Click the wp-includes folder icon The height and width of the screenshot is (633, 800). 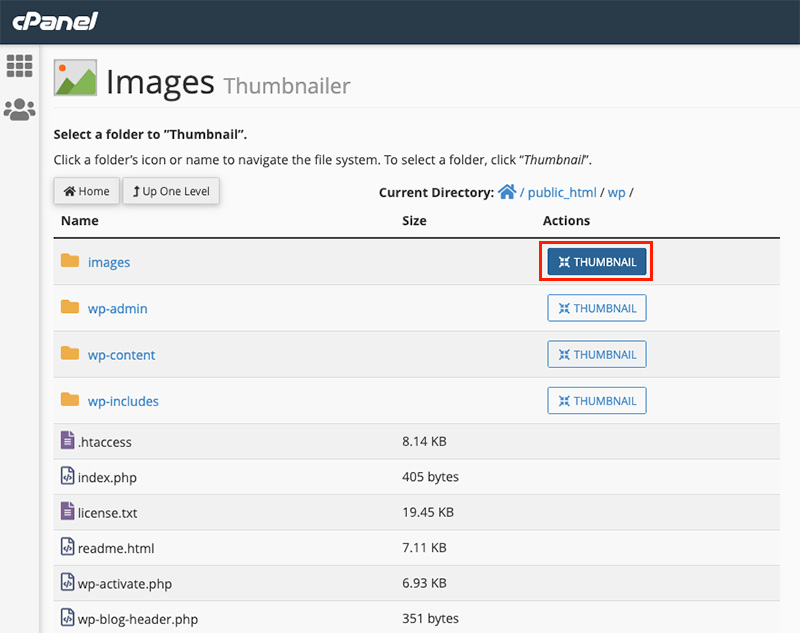pos(69,400)
